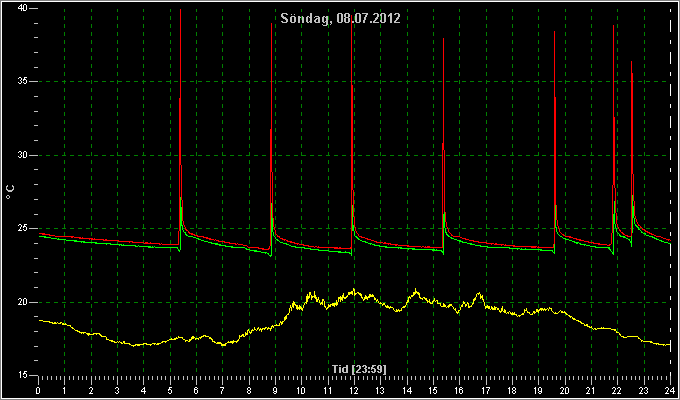Image resolution: width=680 pixels, height=400 pixels.
Task: Click the 25 degree axis label
Action: click(23, 229)
